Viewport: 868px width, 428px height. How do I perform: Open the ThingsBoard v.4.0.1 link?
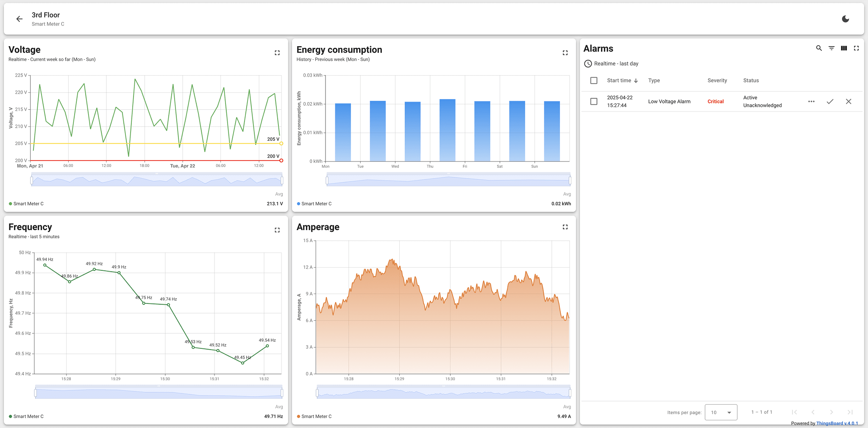click(837, 423)
